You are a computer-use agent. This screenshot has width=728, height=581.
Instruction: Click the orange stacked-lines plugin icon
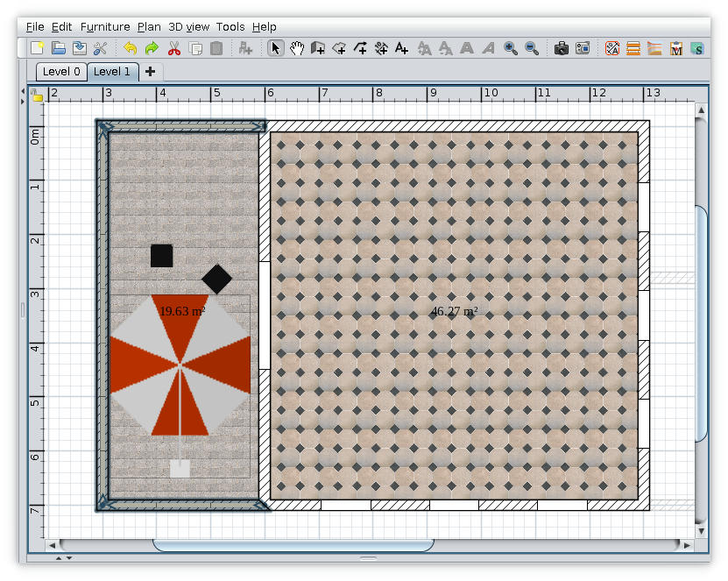633,48
